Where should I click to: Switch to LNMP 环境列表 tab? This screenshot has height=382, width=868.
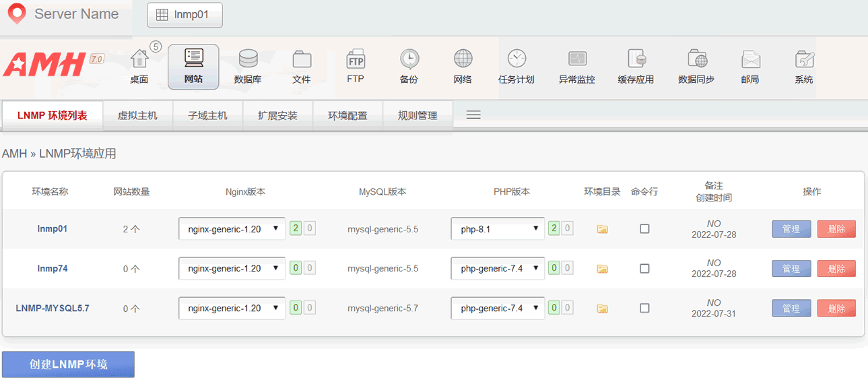(53, 115)
